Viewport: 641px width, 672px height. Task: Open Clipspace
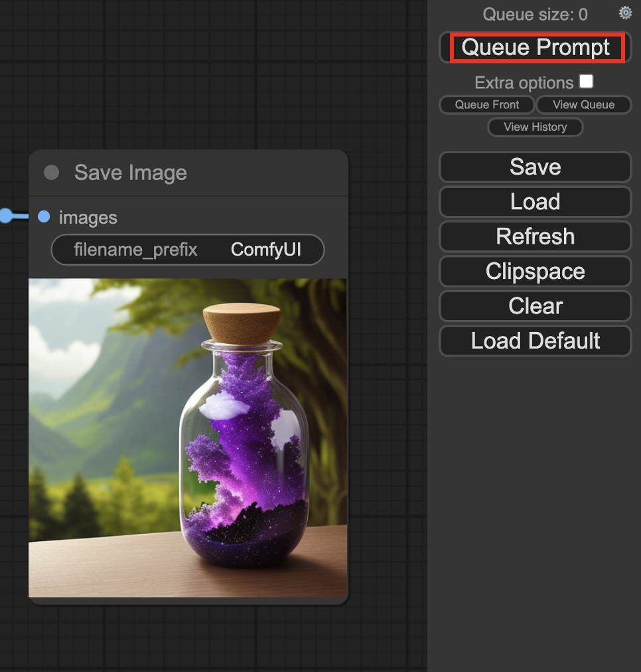[x=535, y=272]
